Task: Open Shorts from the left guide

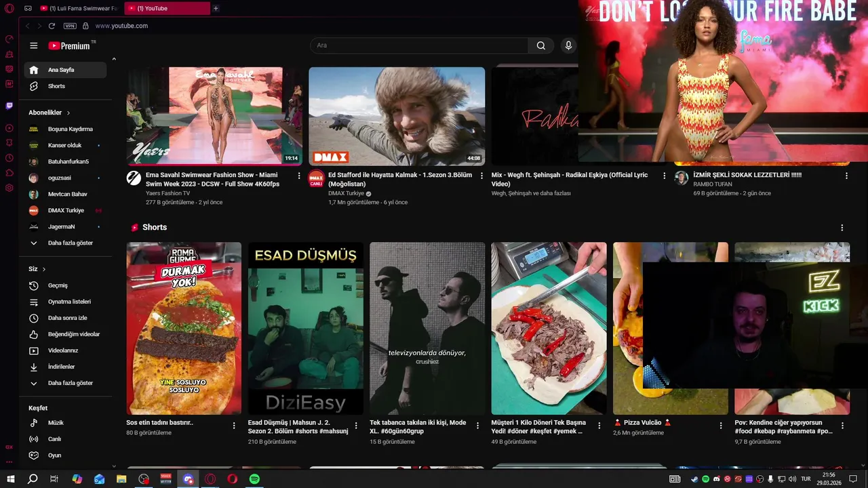Action: pos(65,86)
